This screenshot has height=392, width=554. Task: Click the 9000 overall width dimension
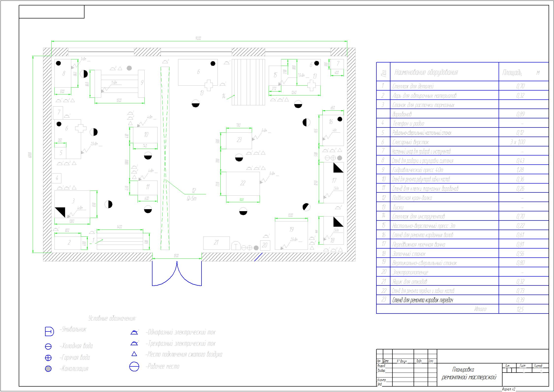pyautogui.click(x=198, y=38)
